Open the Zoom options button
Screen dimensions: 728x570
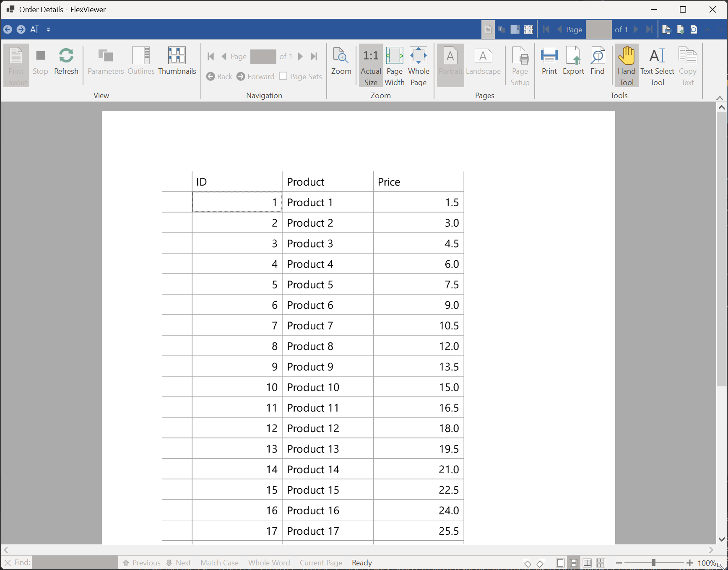(341, 61)
